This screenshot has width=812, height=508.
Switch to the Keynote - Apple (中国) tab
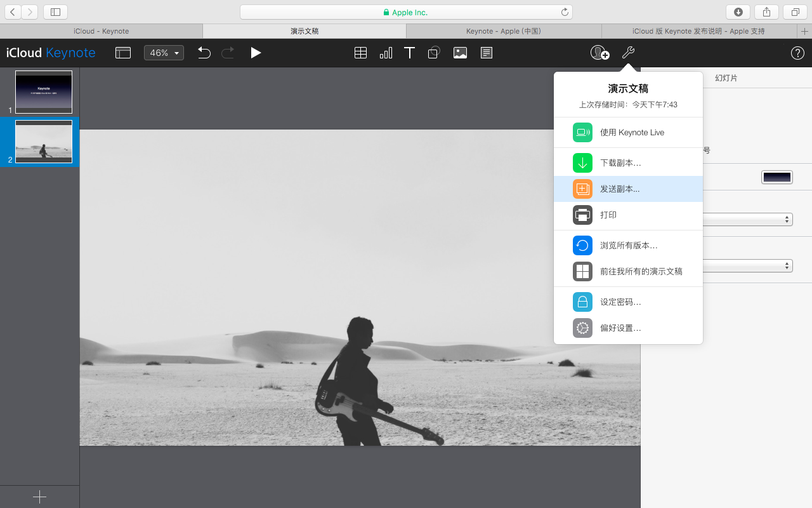(x=504, y=30)
